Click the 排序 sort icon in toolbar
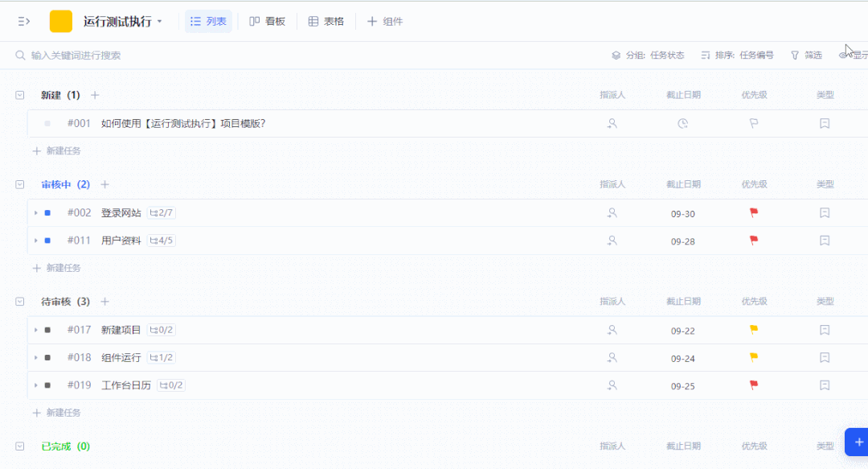This screenshot has width=868, height=469. pyautogui.click(x=706, y=55)
